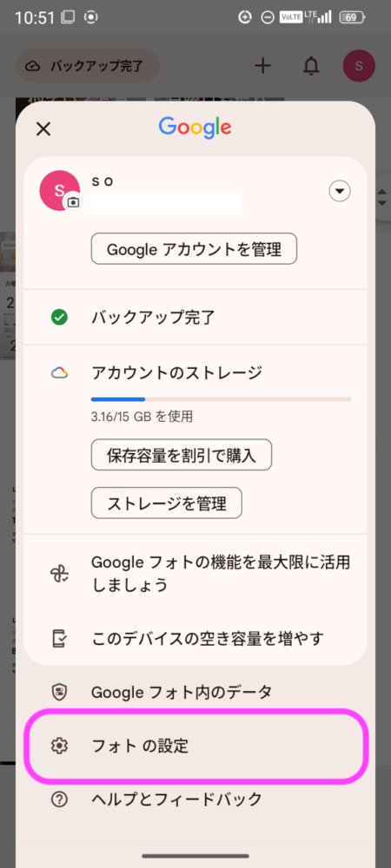
Task: Tap the phone free-up-space icon
Action: 59,639
